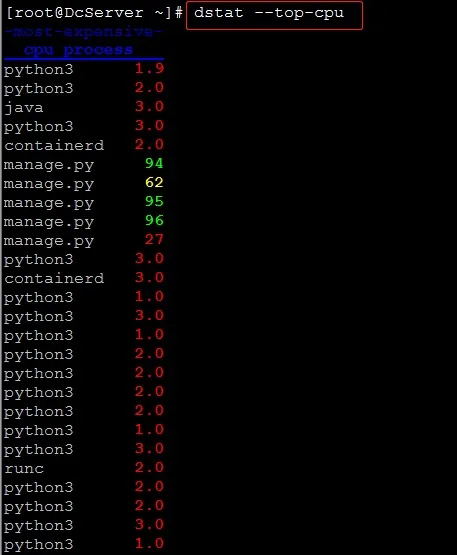This screenshot has width=457, height=555.
Task: Click the manage.py row showing 62
Action: point(84,183)
